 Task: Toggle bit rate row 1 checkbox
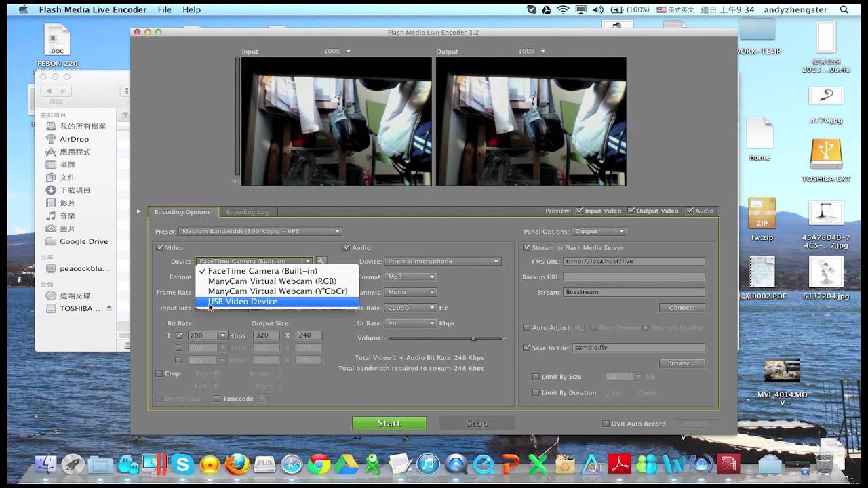tap(179, 335)
